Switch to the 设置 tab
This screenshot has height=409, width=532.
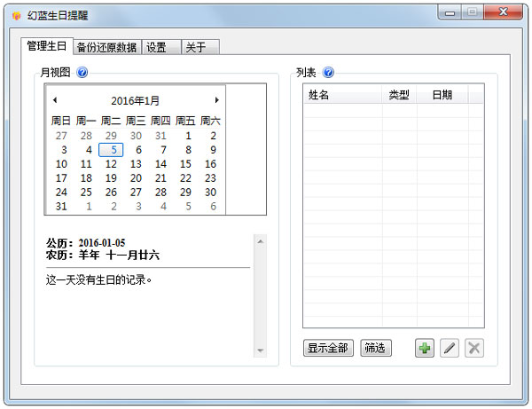pos(157,48)
